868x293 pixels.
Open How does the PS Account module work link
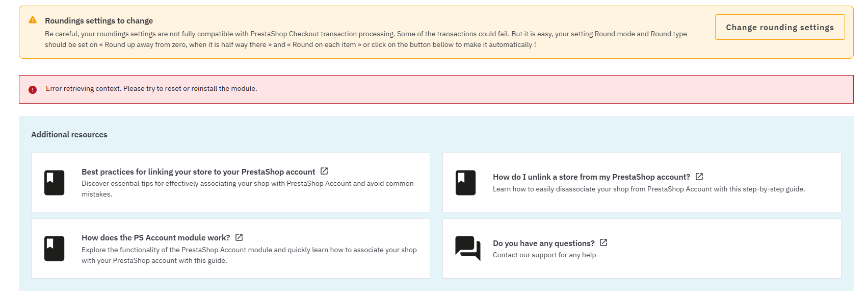(155, 238)
